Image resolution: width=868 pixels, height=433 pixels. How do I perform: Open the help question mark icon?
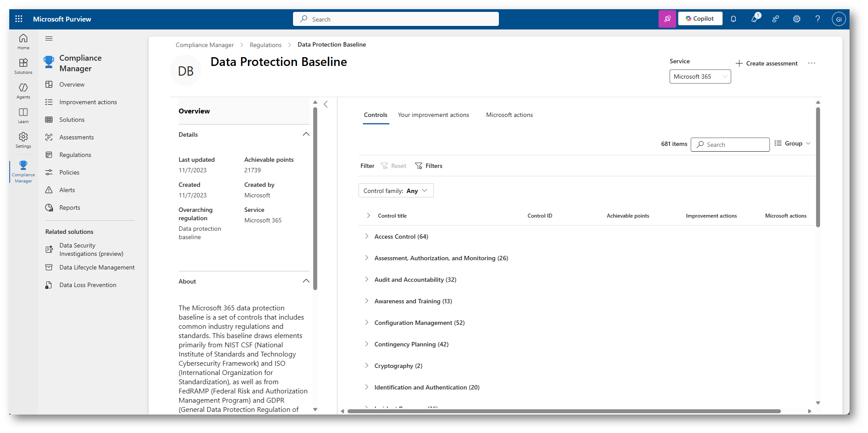click(x=817, y=19)
